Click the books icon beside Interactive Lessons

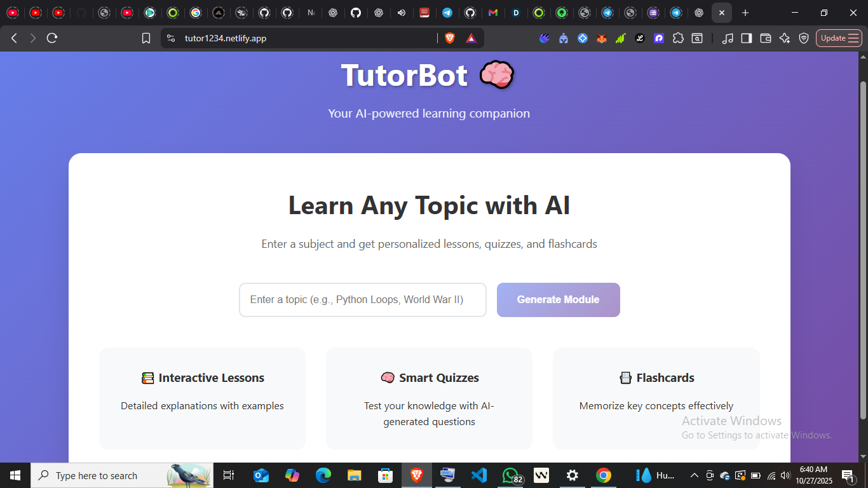148,378
